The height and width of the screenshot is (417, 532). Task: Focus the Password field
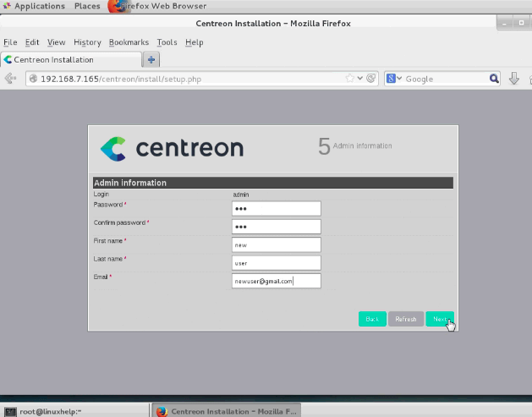277,209
